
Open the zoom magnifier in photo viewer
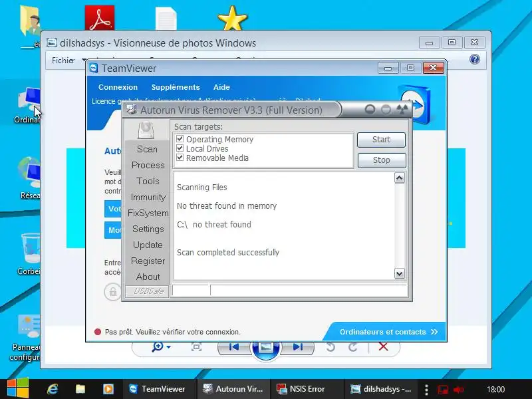click(x=158, y=346)
